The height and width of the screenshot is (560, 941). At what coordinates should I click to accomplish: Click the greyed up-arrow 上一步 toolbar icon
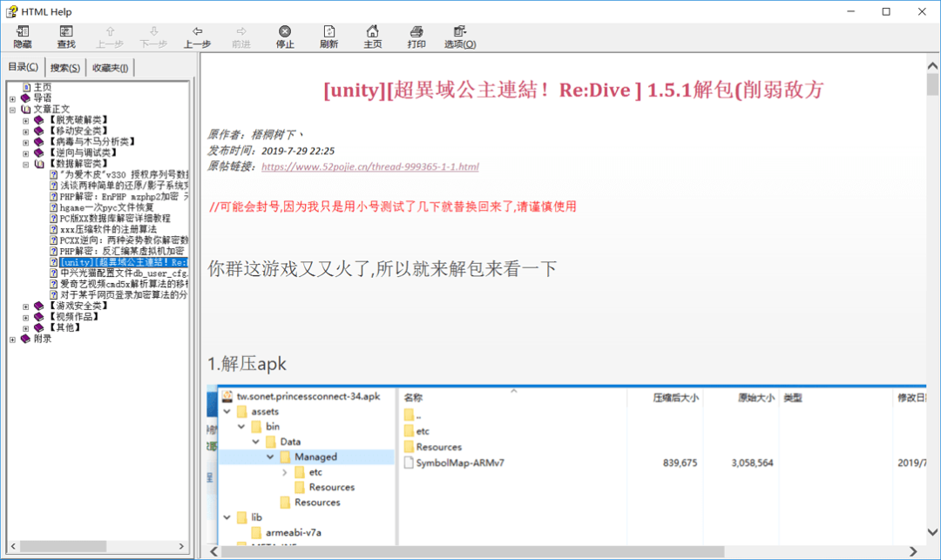coord(110,31)
